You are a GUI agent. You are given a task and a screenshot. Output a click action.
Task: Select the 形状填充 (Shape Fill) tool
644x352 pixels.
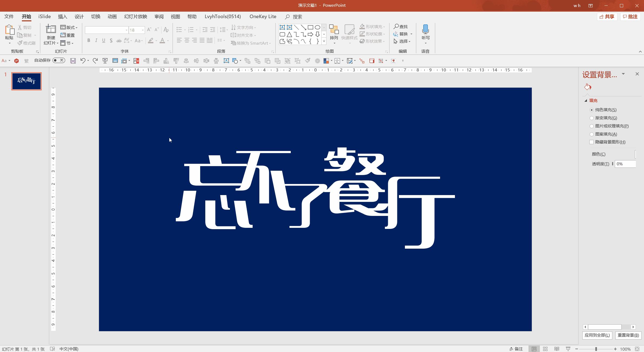click(x=372, y=26)
